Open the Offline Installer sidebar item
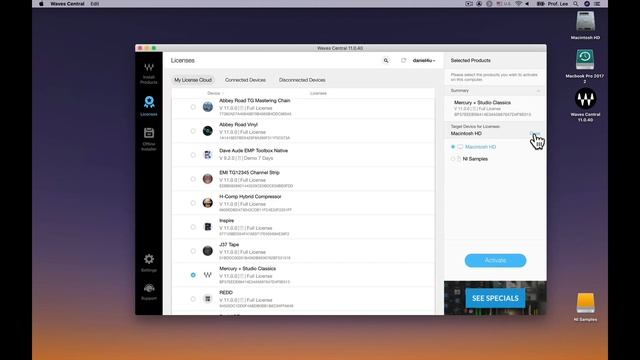This screenshot has width=640, height=360. [149, 139]
